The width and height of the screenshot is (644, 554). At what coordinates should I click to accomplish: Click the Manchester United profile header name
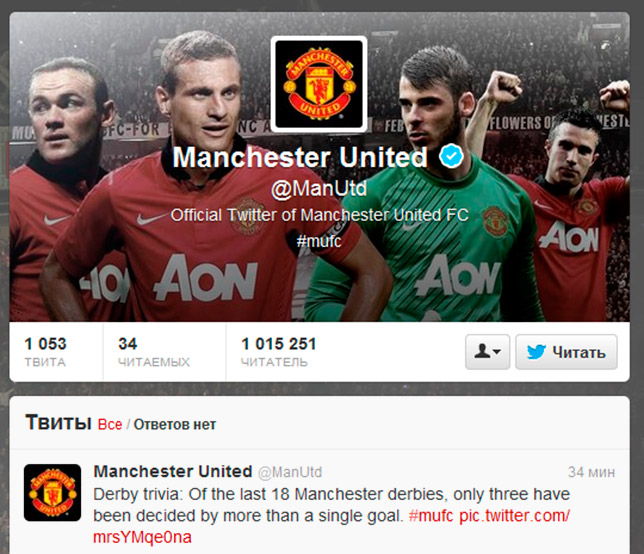coord(300,157)
